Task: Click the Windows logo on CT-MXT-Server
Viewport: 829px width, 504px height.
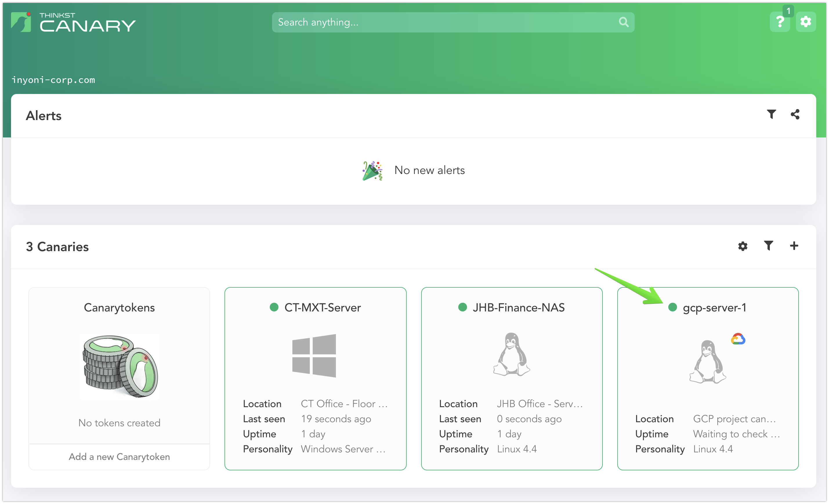Action: (314, 356)
